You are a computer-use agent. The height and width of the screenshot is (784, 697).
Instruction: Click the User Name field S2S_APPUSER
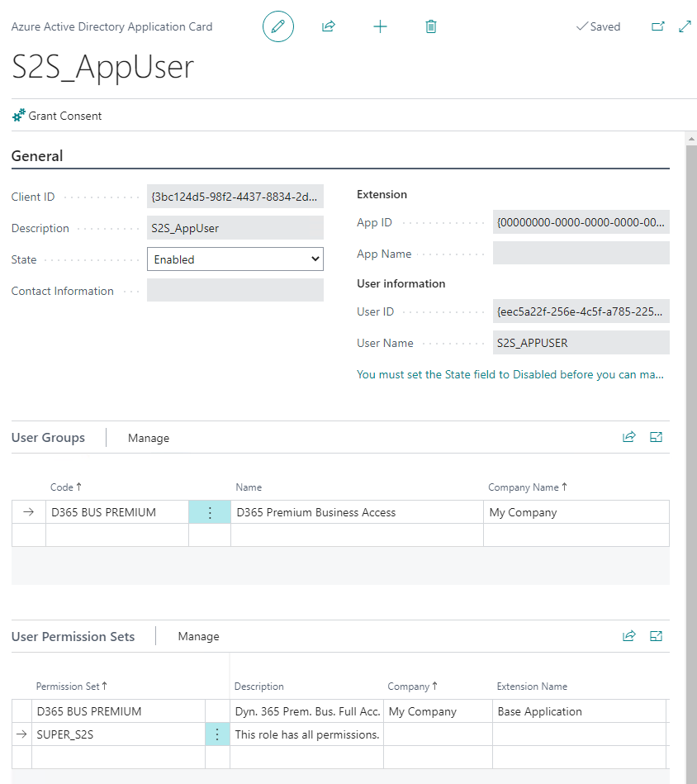point(581,343)
